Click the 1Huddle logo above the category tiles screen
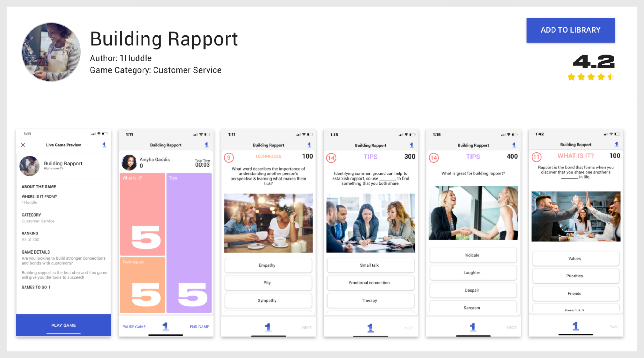The width and height of the screenshot is (644, 358). [x=207, y=145]
